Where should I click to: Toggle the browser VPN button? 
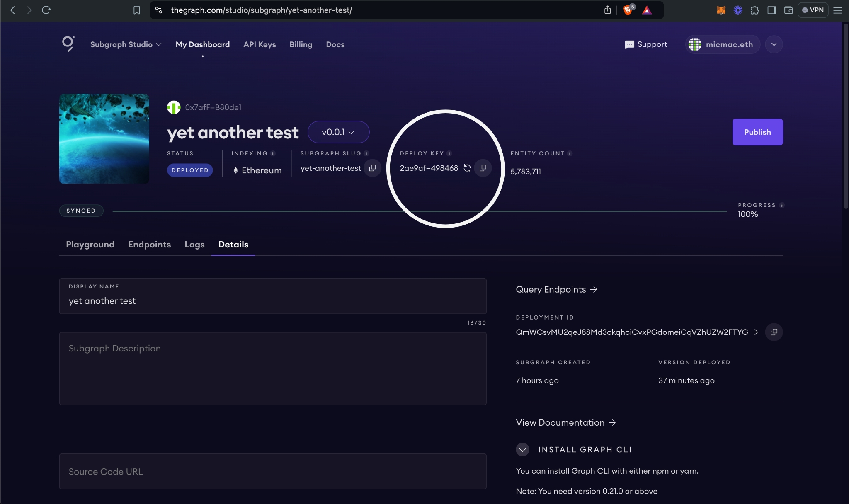click(x=813, y=10)
